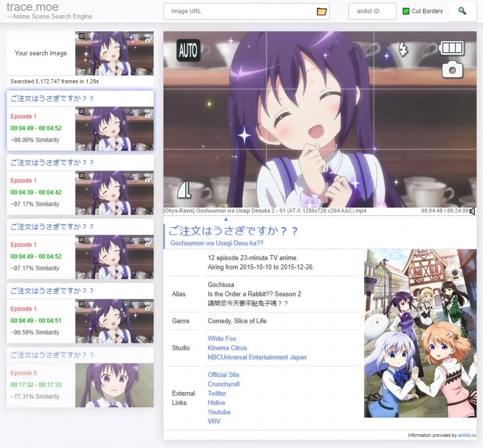Click the folder icon to browse image
The width and height of the screenshot is (483, 448).
click(321, 11)
